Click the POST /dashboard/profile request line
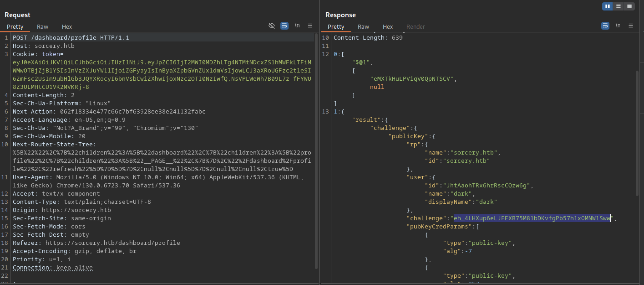The image size is (644, 285). [x=71, y=38]
